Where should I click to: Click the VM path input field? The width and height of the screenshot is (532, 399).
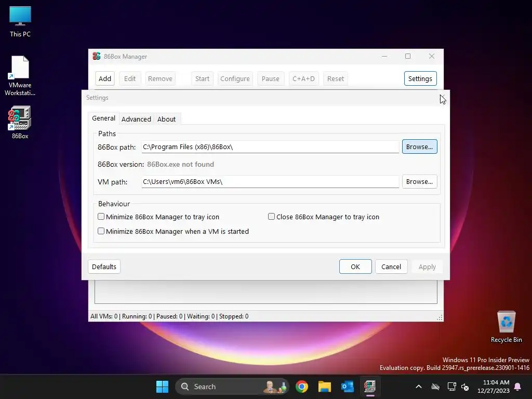pyautogui.click(x=270, y=181)
